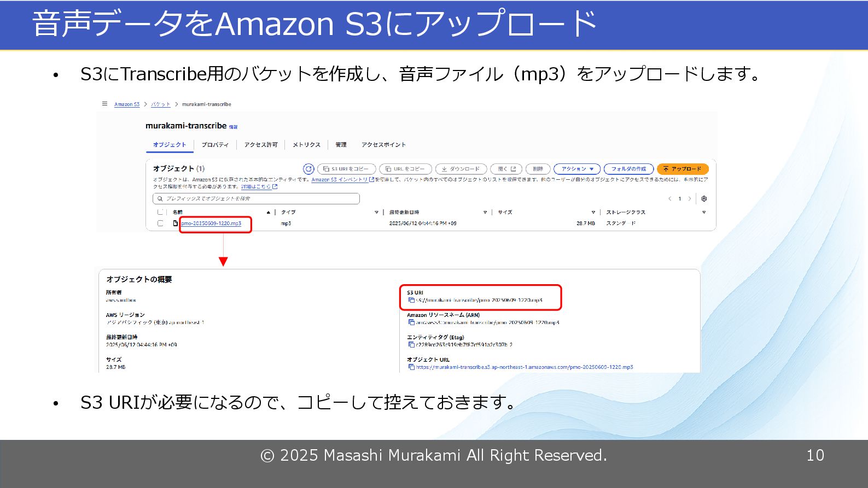The width and height of the screenshot is (868, 488).
Task: Click the URL をコピー button
Action: 405,169
